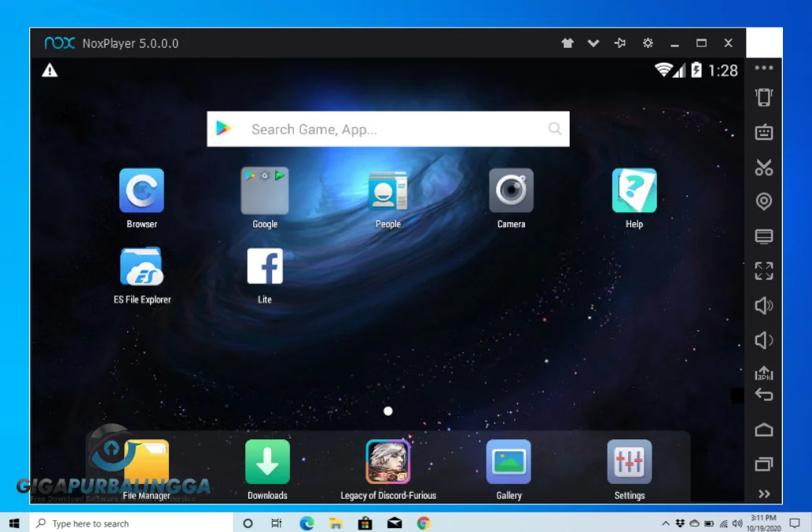The width and height of the screenshot is (812, 532).
Task: Open the Help app
Action: [x=634, y=190]
